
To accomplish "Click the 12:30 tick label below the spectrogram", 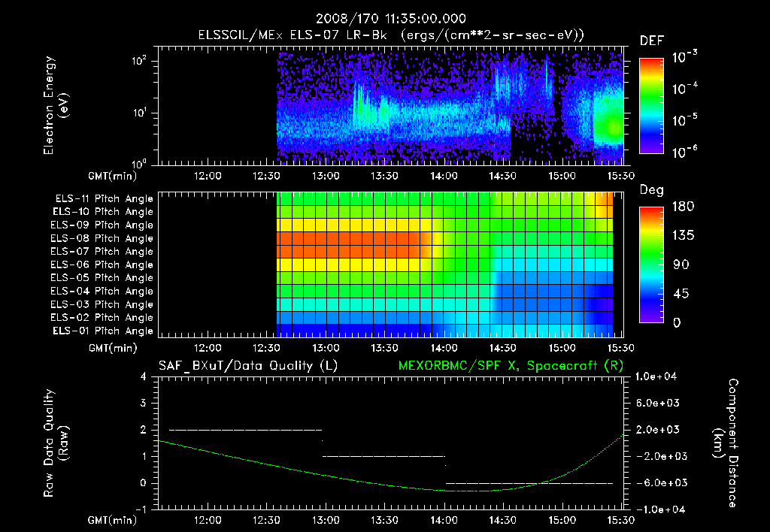I will [x=266, y=176].
